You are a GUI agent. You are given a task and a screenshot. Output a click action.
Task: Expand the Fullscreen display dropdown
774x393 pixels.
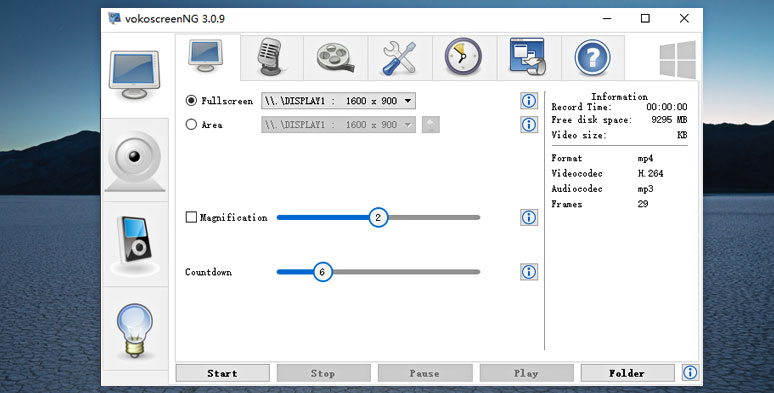click(338, 101)
